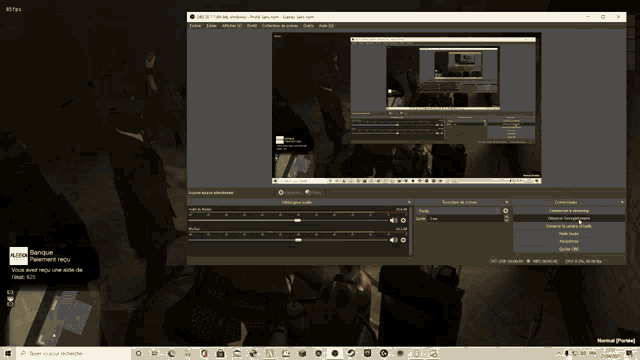Image resolution: width=640 pixels, height=360 pixels.
Task: Open the Steam taskbar icon
Action: coord(351,353)
